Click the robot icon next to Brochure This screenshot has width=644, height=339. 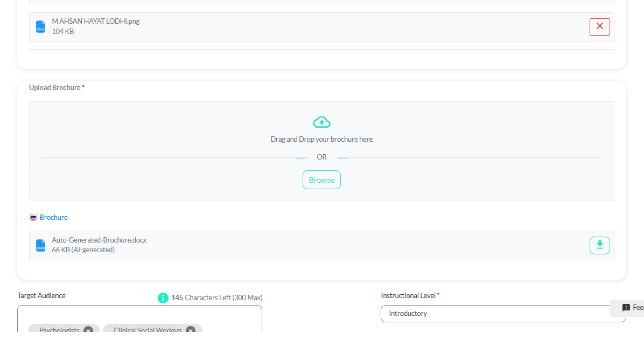coord(33,218)
